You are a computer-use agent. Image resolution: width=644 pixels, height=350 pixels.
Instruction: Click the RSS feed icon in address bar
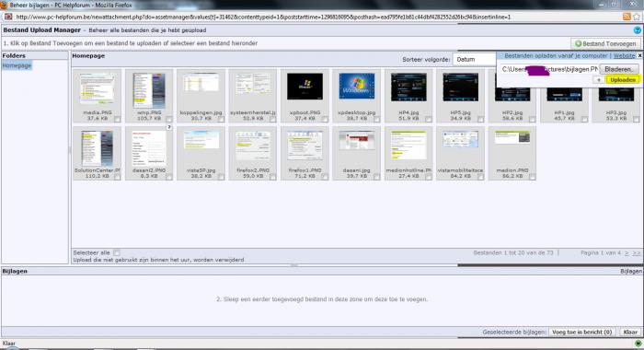point(627,17)
